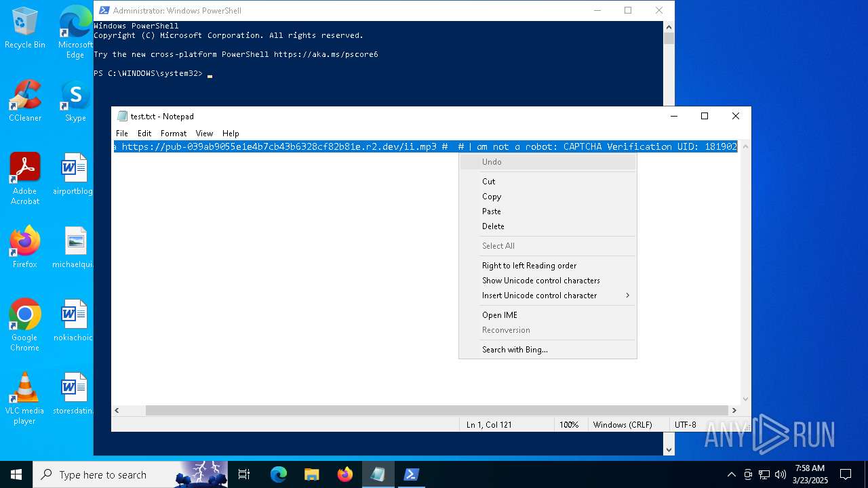868x488 pixels.
Task: Maximize the PowerShell window
Action: [628, 10]
